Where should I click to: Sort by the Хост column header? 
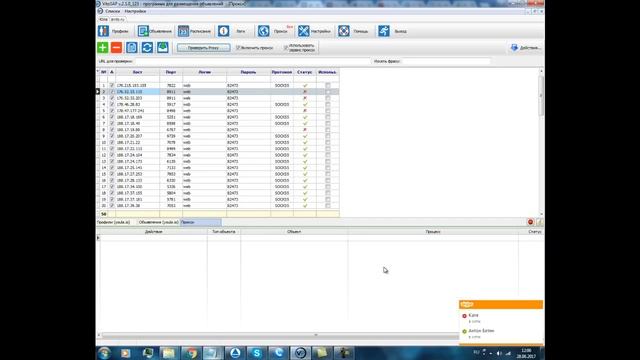pyautogui.click(x=138, y=72)
